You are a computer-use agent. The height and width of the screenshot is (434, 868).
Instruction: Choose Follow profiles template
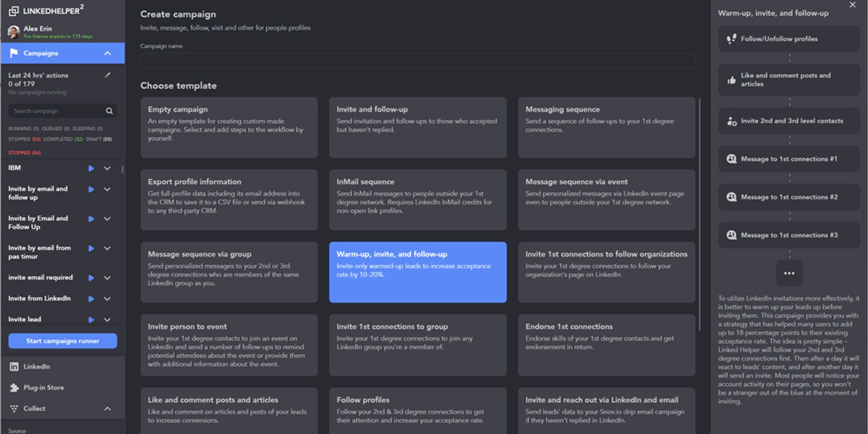(x=418, y=411)
